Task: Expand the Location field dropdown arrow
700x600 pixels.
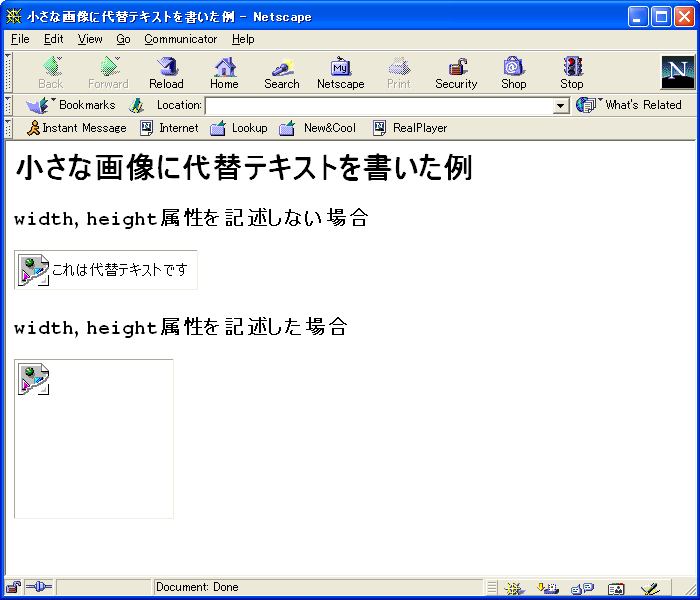Action: tap(561, 106)
